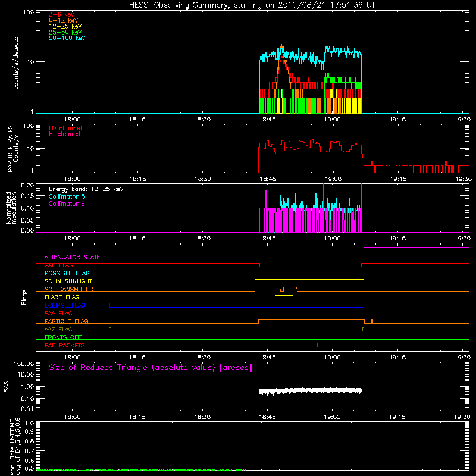Viewport: 476px width, 476px height.
Task: Click the counts/s/detector axis label
Action: 16,62
